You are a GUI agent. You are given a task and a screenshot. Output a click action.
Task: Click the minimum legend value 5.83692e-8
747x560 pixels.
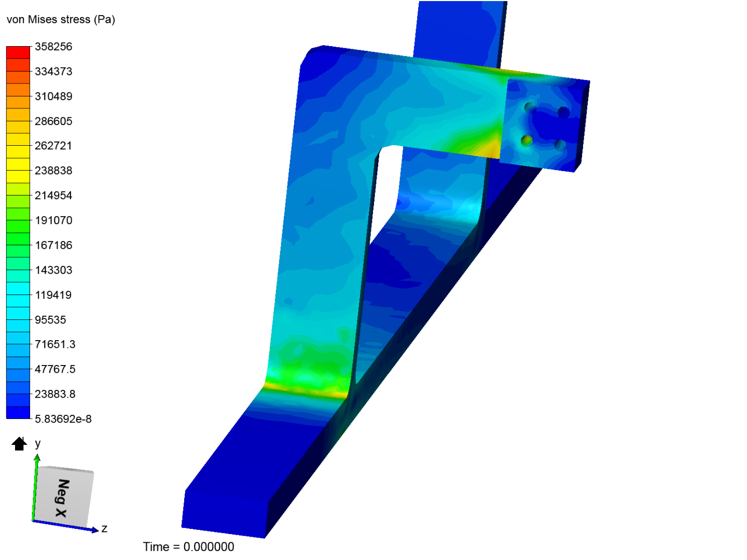tap(63, 419)
